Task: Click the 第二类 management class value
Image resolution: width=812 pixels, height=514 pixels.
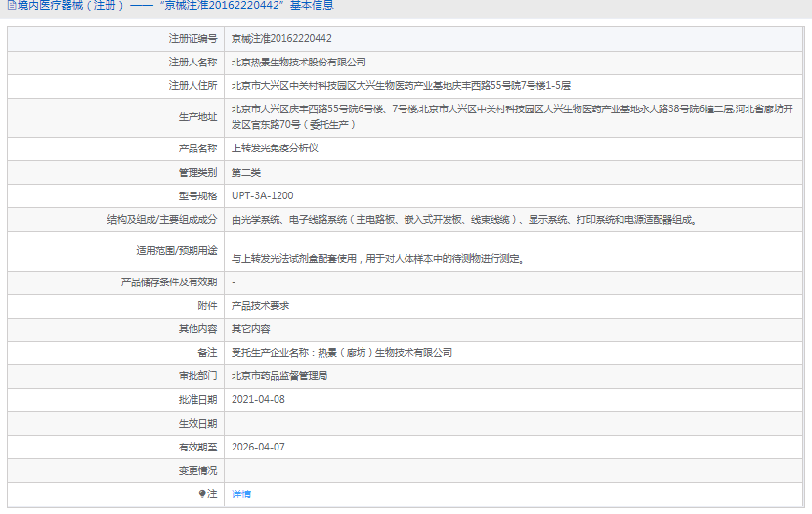Action: coord(246,172)
